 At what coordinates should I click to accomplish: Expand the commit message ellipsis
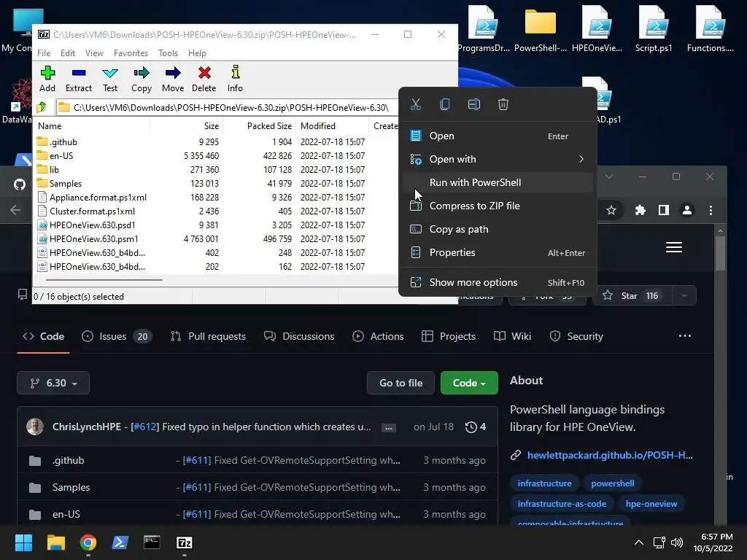(x=388, y=427)
